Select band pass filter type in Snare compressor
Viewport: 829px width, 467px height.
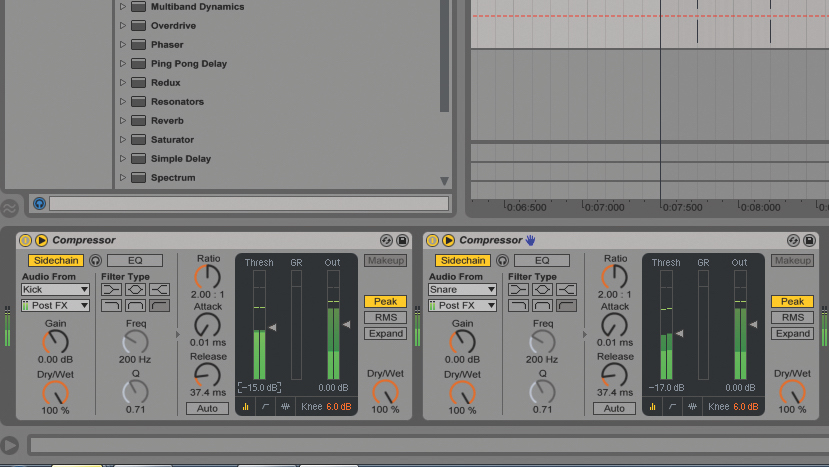(x=542, y=305)
